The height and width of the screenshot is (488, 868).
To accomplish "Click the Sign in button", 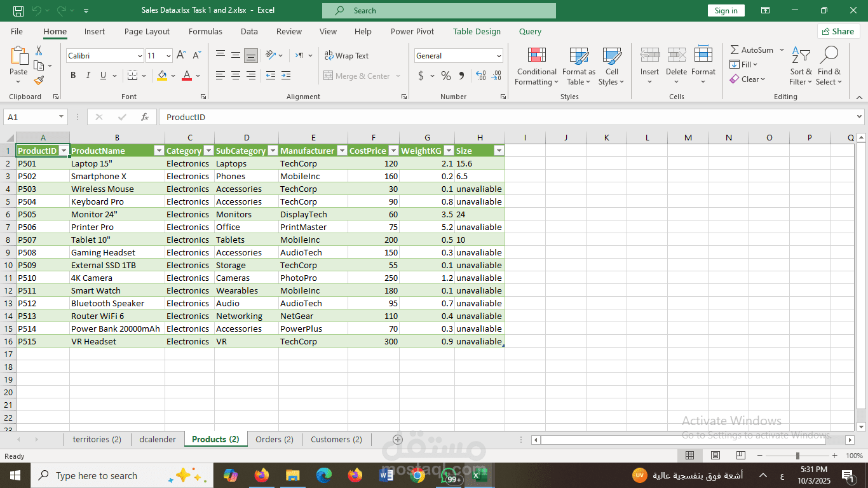I will tap(726, 11).
